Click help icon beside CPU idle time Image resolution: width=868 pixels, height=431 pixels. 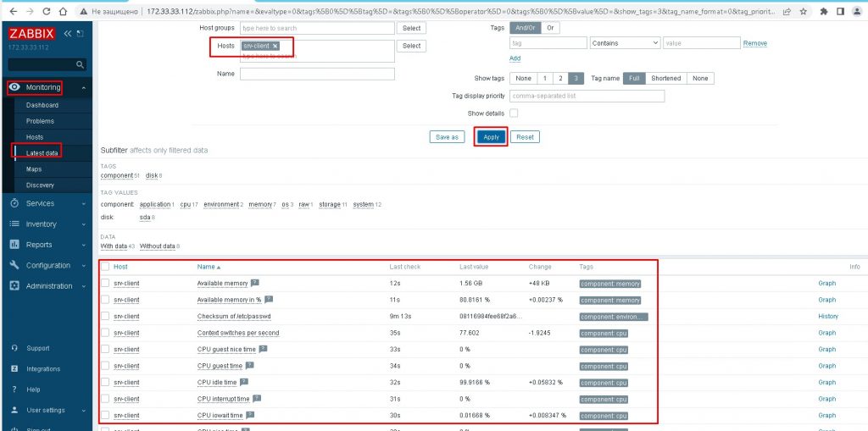245,382
